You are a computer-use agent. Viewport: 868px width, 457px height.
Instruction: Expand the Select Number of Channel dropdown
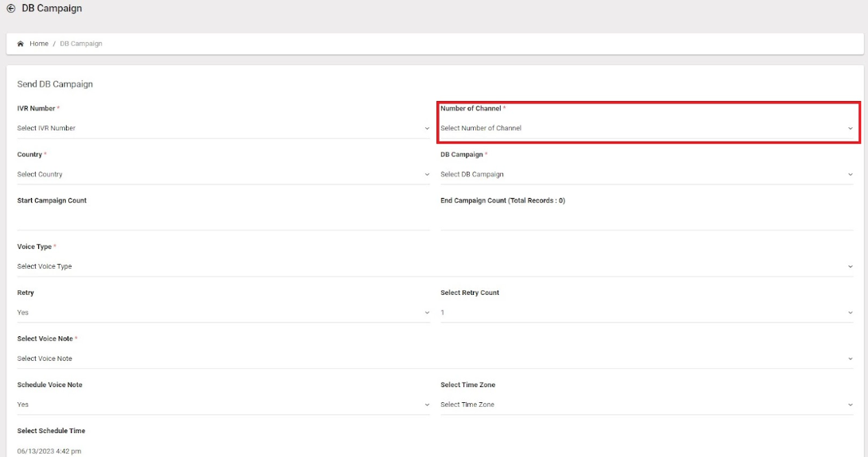coord(646,129)
